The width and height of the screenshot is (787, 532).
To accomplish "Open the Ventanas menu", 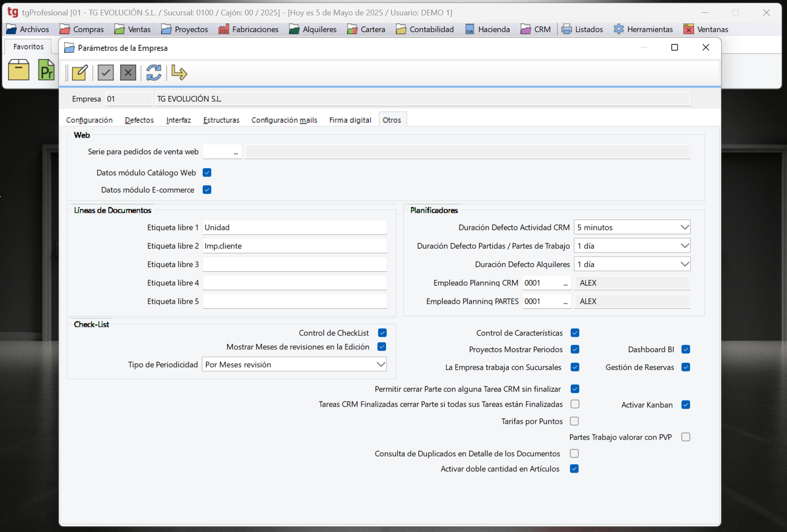I will coord(706,29).
